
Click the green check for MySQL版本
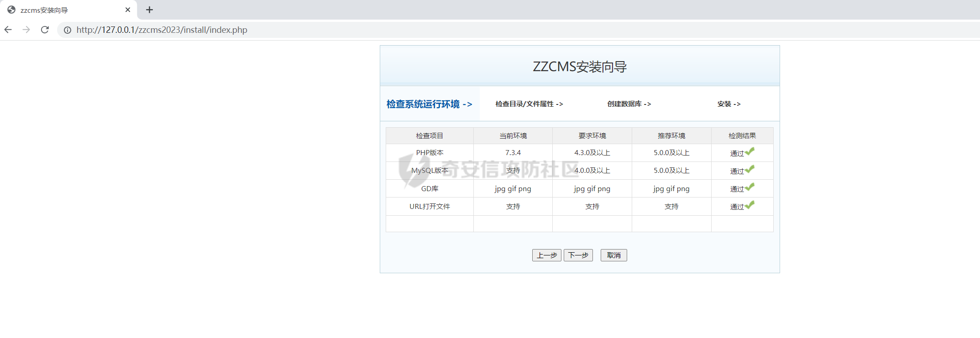[750, 169]
